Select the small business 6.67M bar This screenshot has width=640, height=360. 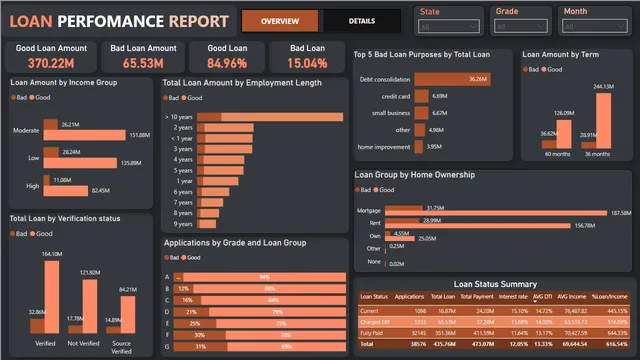pos(421,113)
